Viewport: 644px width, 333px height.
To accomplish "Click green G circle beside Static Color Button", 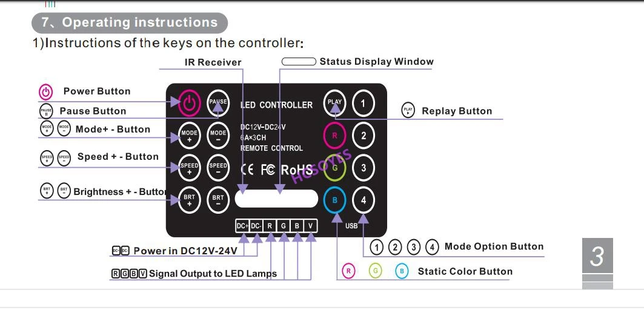I will coord(375,271).
